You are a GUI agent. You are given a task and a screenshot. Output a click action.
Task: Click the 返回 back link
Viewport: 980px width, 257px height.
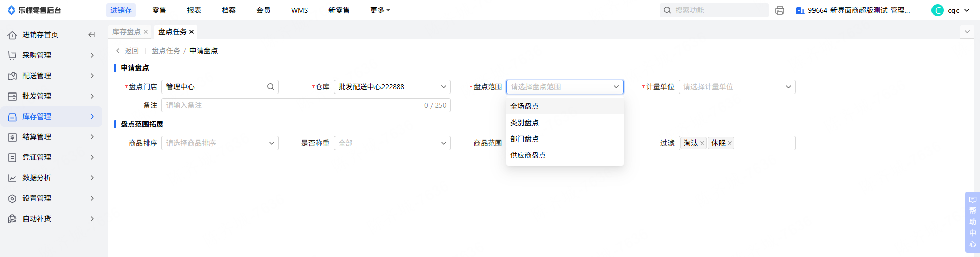click(x=128, y=51)
